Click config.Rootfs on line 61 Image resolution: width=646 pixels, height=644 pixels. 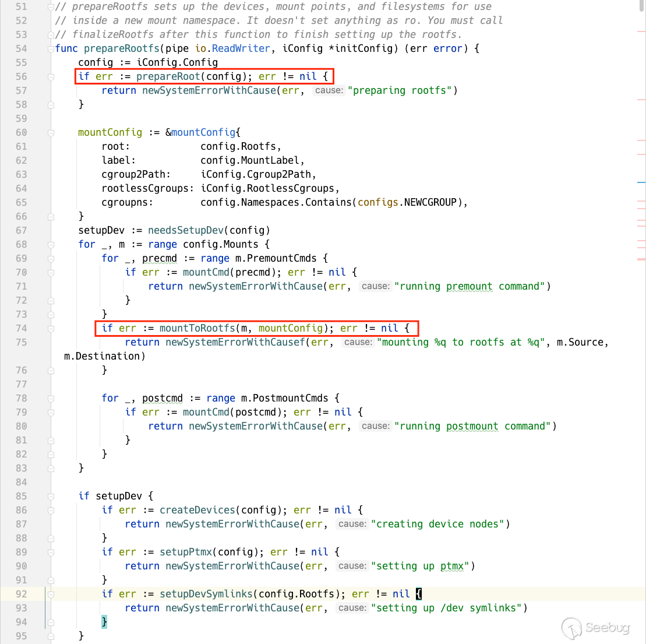click(238, 147)
